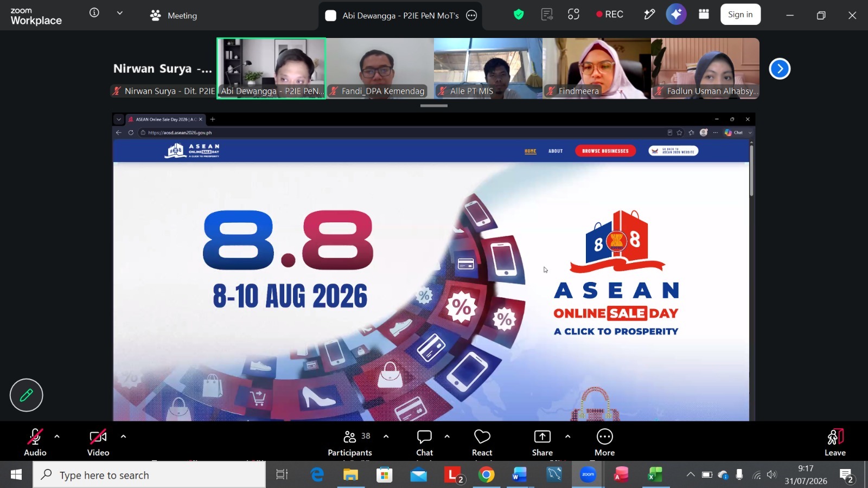Click BROWSE BUSINESSES button on shared site
868x488 pixels.
pyautogui.click(x=605, y=151)
